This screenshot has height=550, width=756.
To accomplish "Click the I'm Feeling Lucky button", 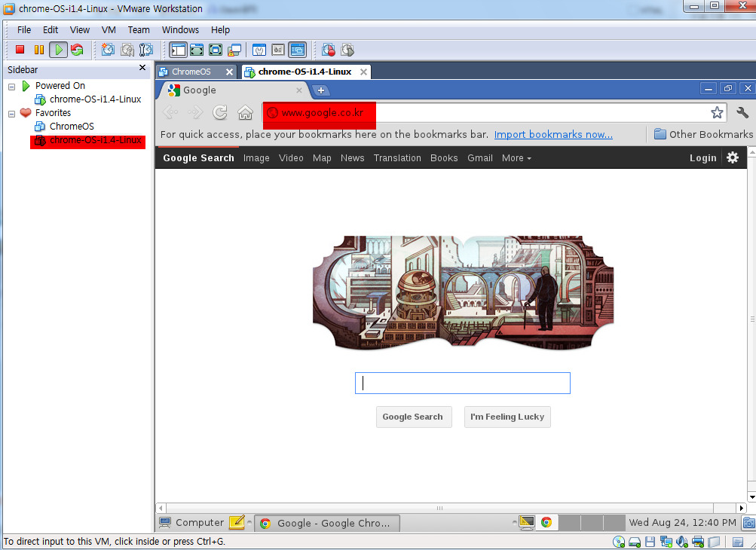I will coord(507,417).
